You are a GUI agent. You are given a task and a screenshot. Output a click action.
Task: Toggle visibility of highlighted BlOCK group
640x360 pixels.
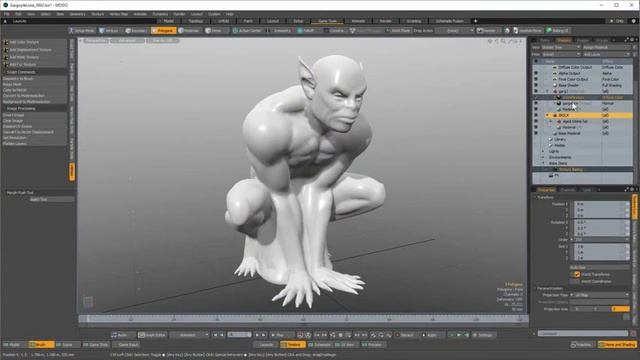click(536, 116)
